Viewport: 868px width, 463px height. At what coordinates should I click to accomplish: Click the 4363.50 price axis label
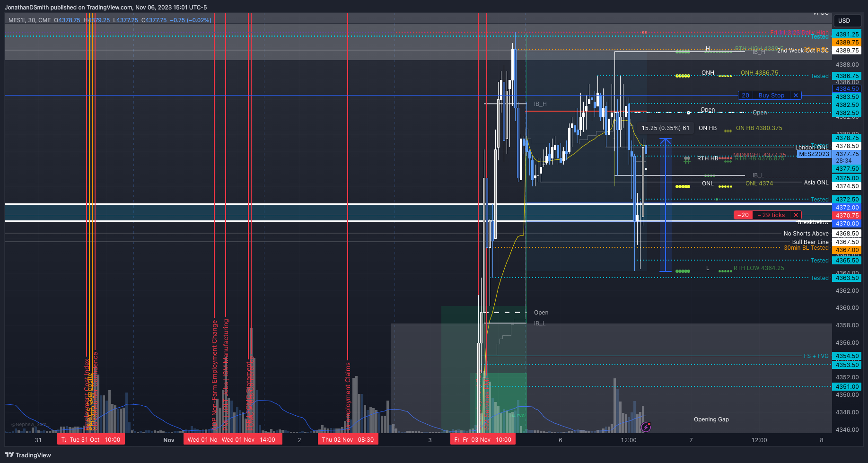click(847, 278)
